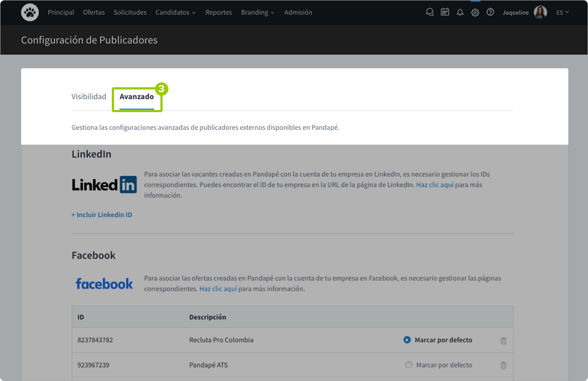This screenshot has width=588, height=381.
Task: Open the chat messages icon
Action: pos(429,12)
